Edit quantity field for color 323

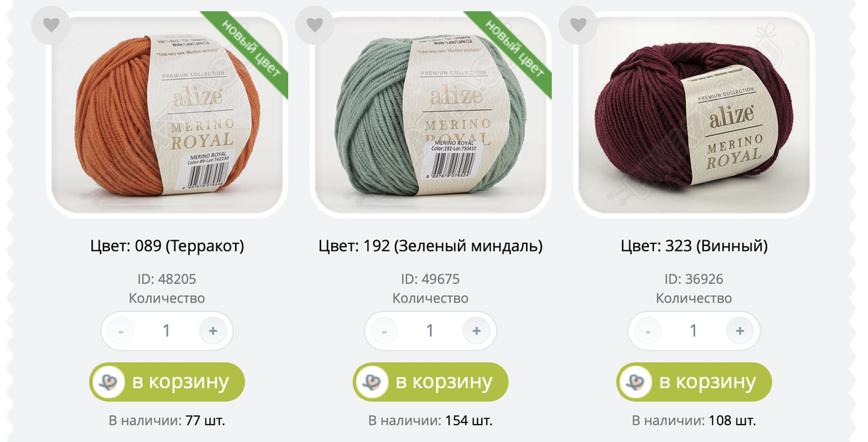point(694,331)
